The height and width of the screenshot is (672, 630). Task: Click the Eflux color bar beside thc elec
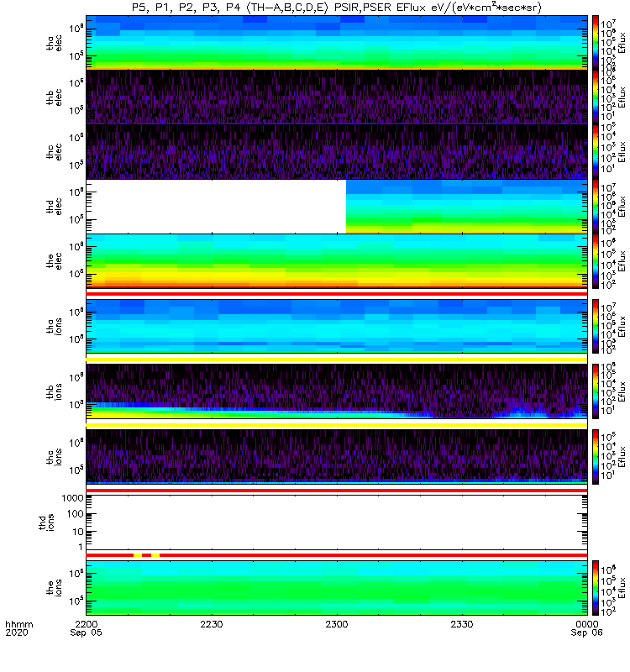(596, 151)
